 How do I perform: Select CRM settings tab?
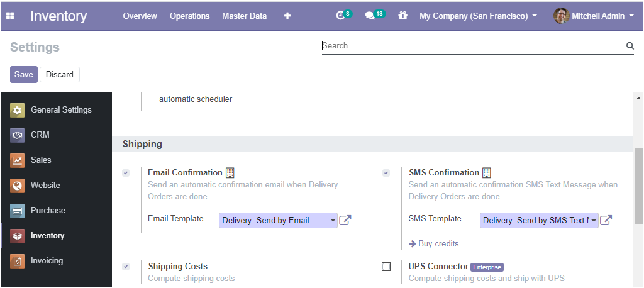(56, 135)
